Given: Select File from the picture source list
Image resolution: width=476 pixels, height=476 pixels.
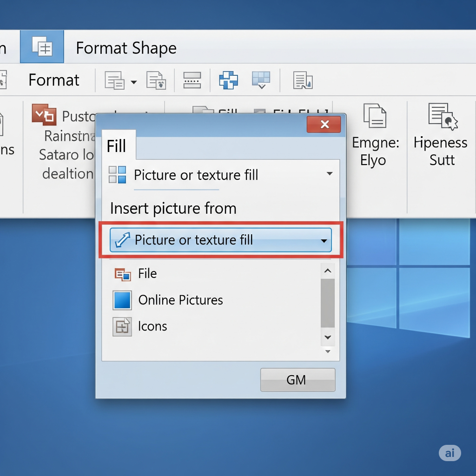Looking at the screenshot, I should pyautogui.click(x=147, y=274).
